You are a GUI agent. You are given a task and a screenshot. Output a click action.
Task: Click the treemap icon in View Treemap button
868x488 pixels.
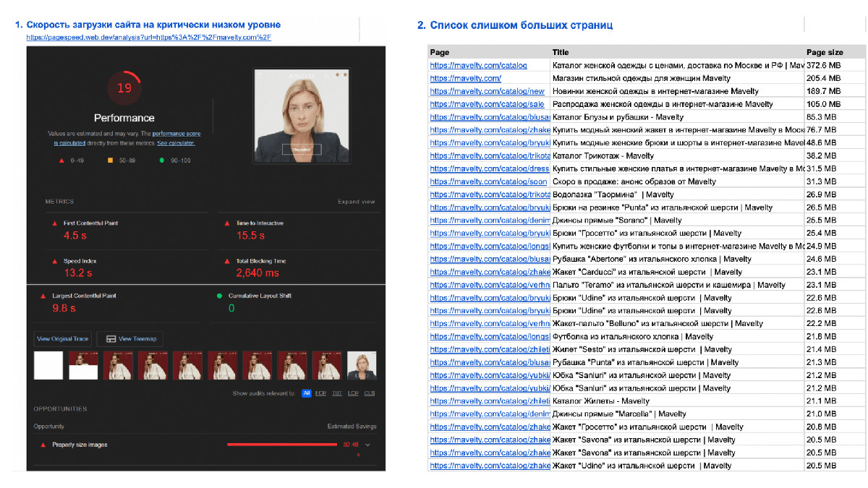[x=111, y=339]
